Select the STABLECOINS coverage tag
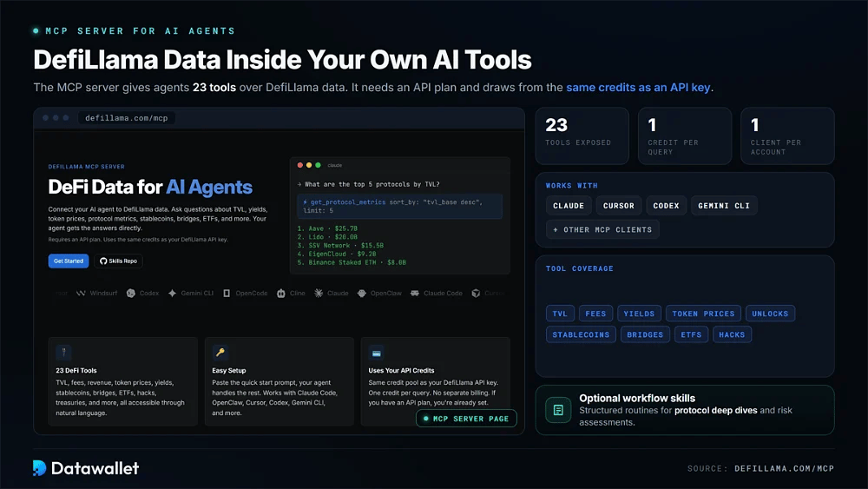Image resolution: width=868 pixels, height=489 pixels. click(581, 334)
